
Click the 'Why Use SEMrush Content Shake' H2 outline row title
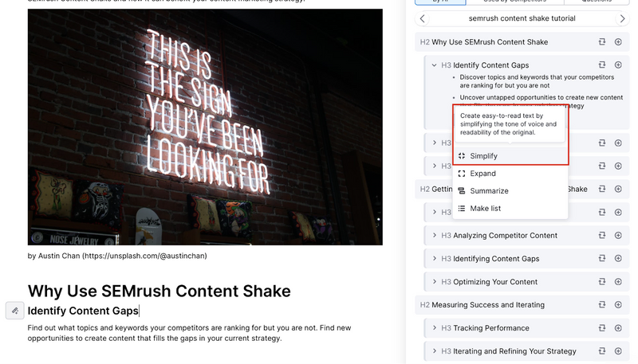pos(490,42)
